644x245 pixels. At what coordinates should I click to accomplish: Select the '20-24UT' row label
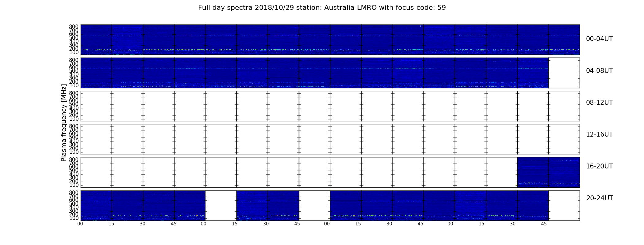coord(600,198)
